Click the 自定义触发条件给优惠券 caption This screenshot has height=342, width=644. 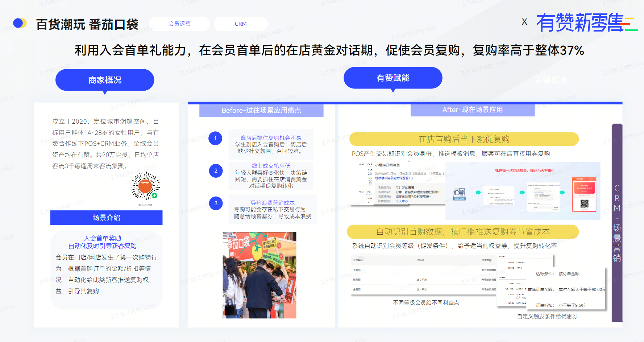coord(547,316)
